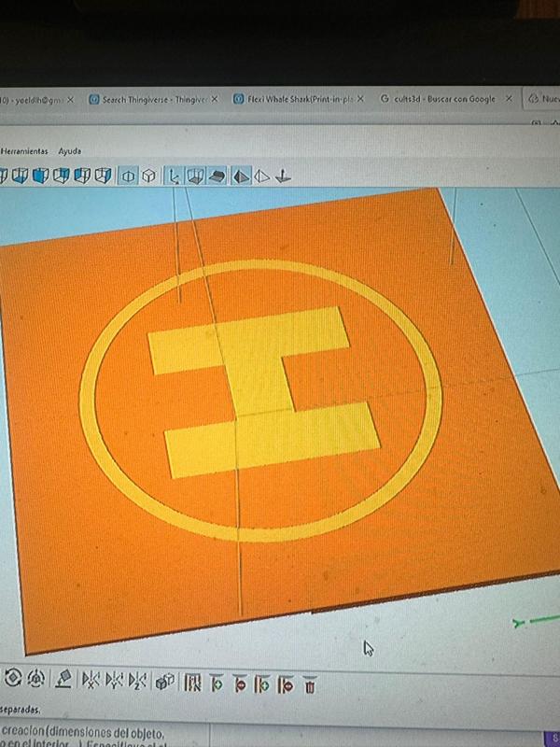
Task: Mirror the model along Z axis
Action: point(137,682)
